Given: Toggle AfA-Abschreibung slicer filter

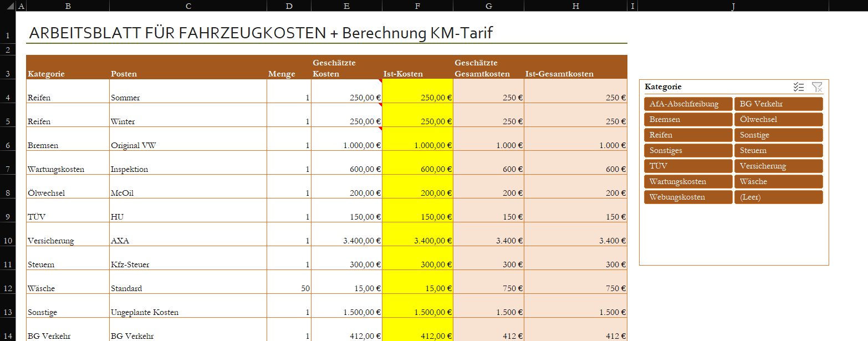Looking at the screenshot, I should (688, 104).
